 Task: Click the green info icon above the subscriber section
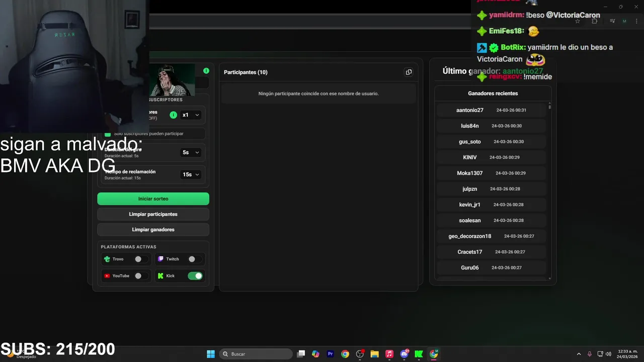point(206,71)
